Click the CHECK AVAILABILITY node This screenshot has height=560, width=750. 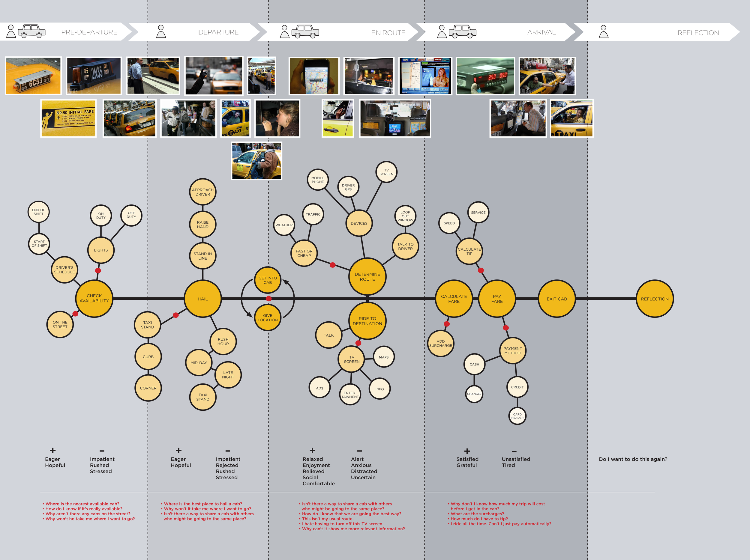94,299
